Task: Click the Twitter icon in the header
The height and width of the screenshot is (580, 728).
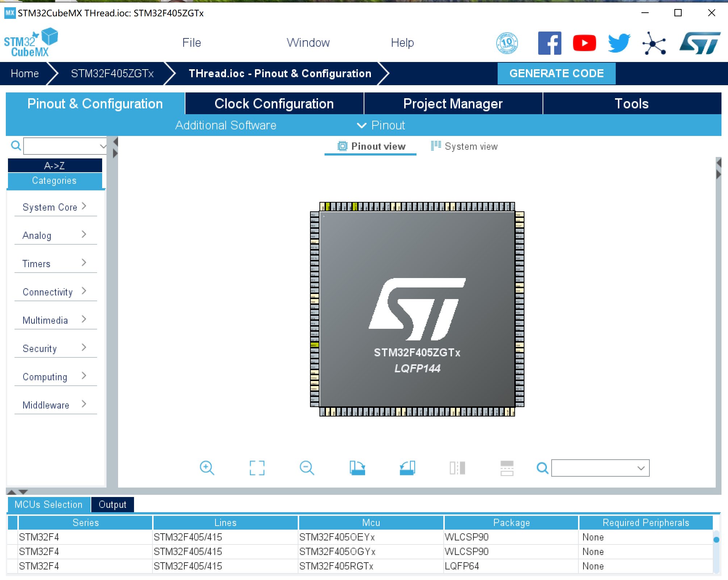Action: (x=618, y=42)
